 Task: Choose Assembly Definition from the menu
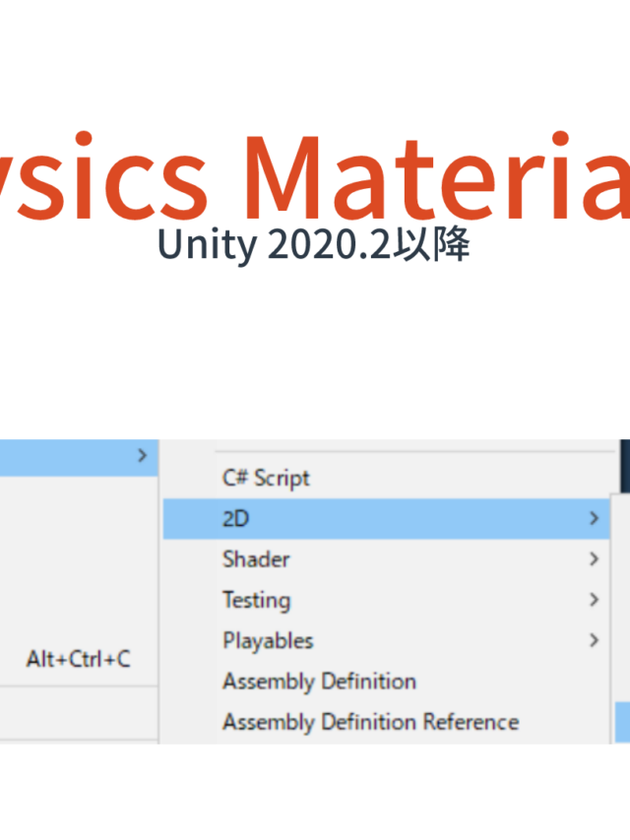tap(386, 681)
